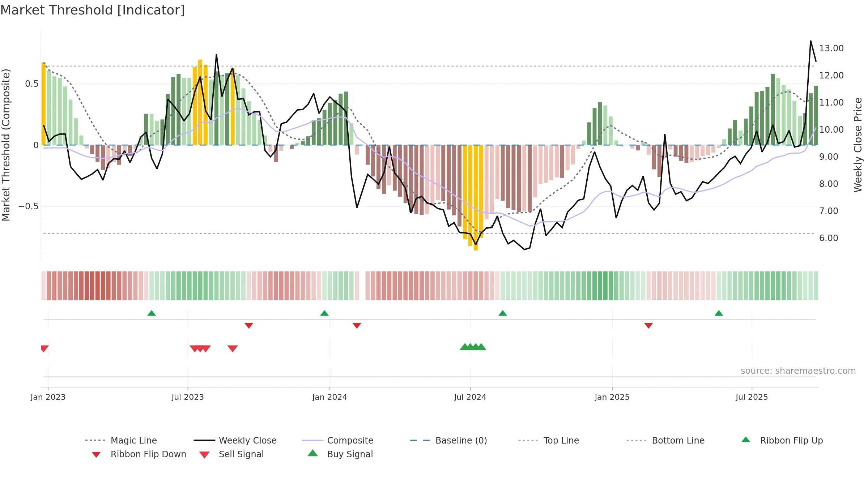Toggle the Ribbon Flip Up legend entry
This screenshot has width=868, height=488.
tap(782, 440)
